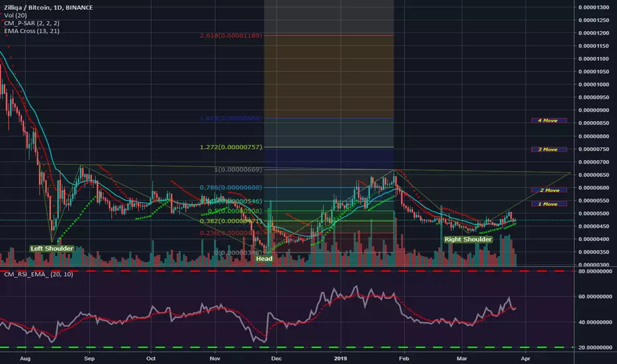The image size is (617, 364).
Task: Click the 0.786(0.00000600) Fibonacci level label
Action: [x=230, y=188]
